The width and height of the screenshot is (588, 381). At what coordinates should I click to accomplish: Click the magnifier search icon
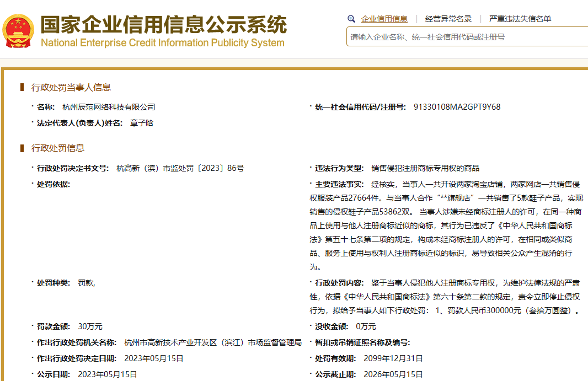pyautogui.click(x=351, y=19)
